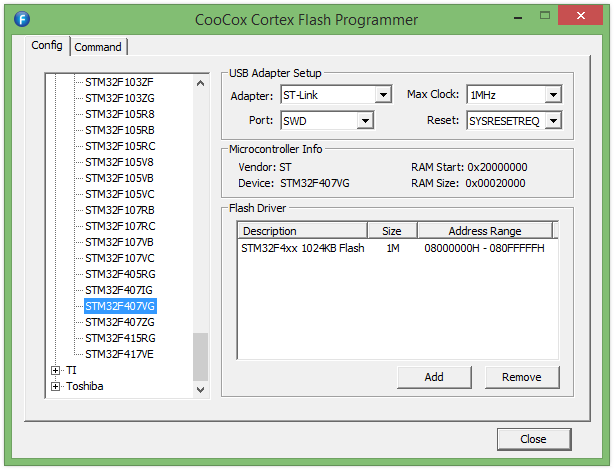The width and height of the screenshot is (614, 470).
Task: Select STM32F103ZG in device tree
Action: [119, 98]
